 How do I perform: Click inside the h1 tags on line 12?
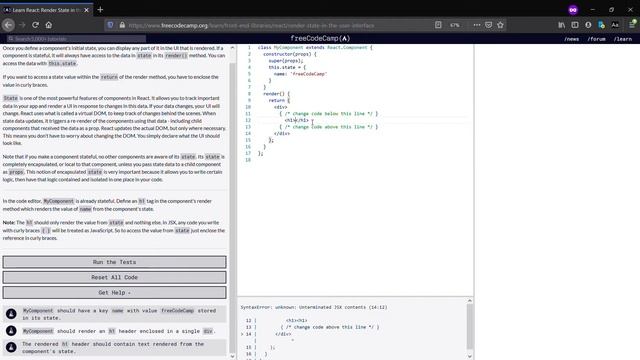coord(295,120)
